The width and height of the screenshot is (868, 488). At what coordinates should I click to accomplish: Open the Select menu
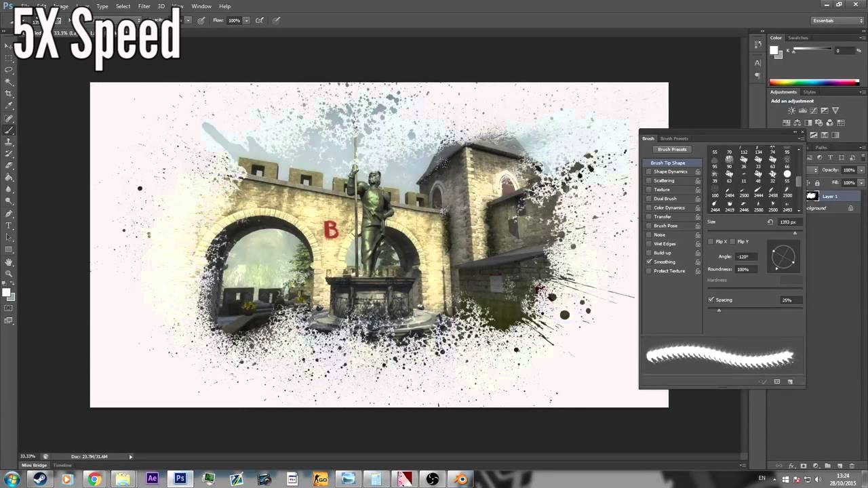(x=123, y=6)
